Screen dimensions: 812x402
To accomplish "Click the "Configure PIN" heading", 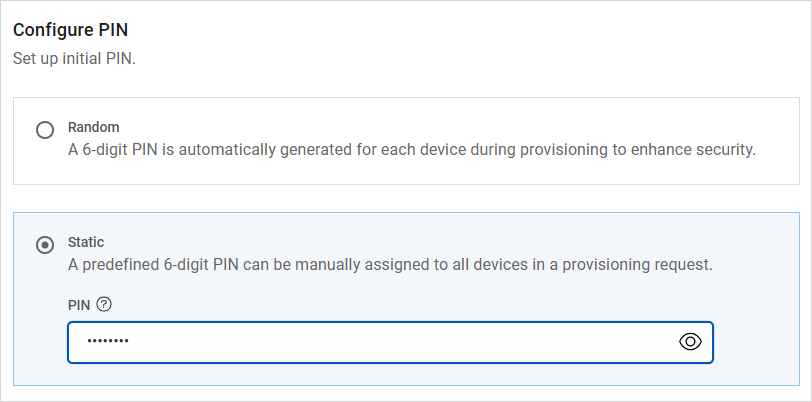I will point(70,30).
